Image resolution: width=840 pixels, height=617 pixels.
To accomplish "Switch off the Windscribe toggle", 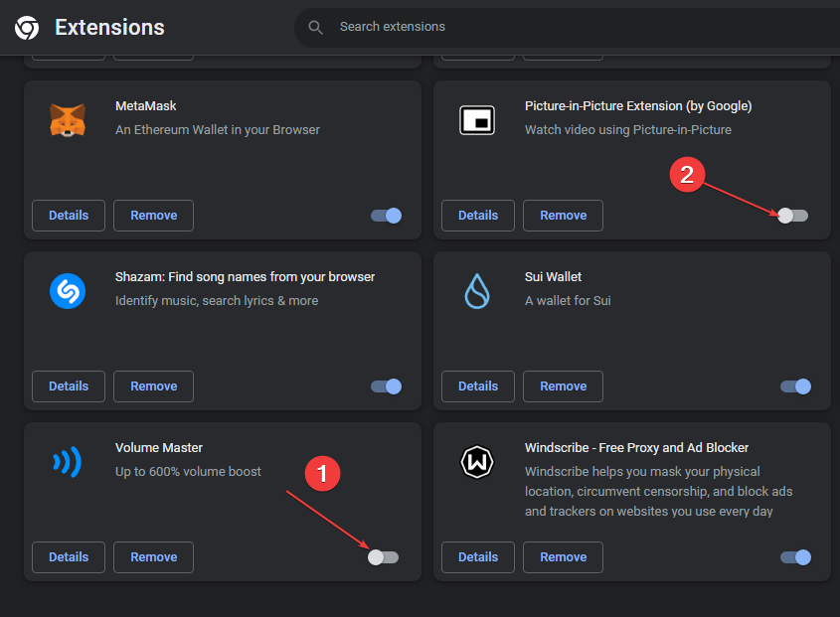I will (x=795, y=557).
